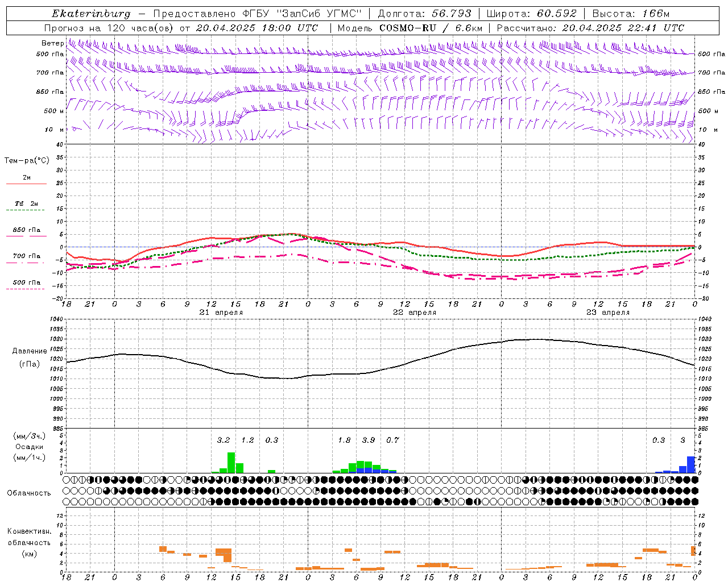Click the Тем-ра(°C) axis title
Viewport: 728px width, 582px height.
(27, 161)
